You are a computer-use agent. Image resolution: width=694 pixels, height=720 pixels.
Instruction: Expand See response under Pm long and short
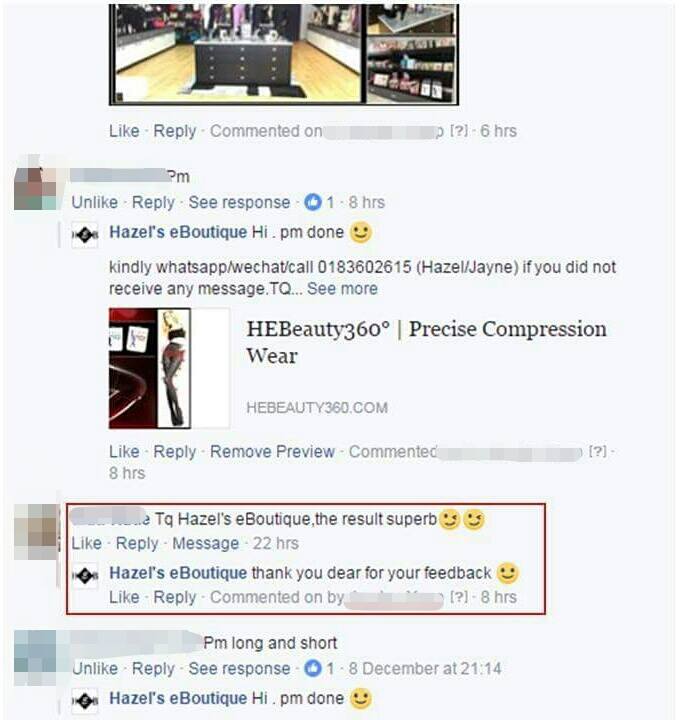point(239,669)
